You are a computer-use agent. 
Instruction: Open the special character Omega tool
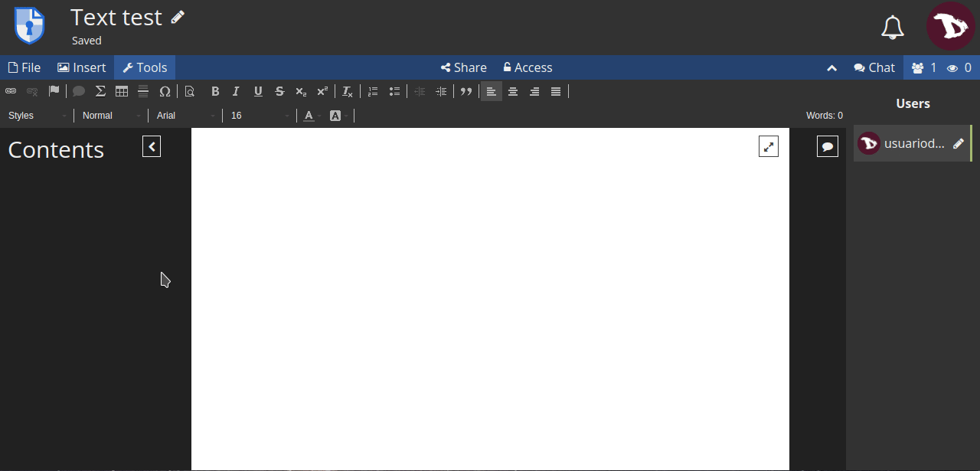click(x=165, y=91)
